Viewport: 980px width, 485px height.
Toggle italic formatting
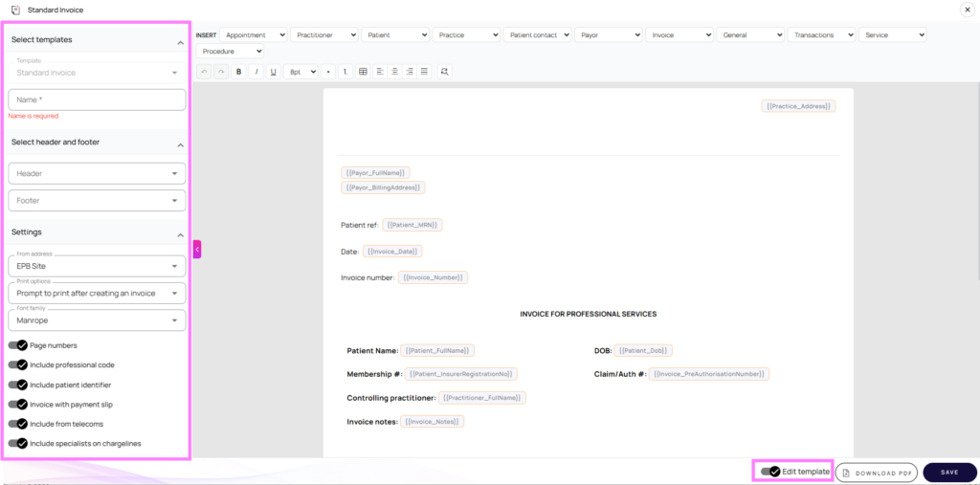pyautogui.click(x=256, y=72)
